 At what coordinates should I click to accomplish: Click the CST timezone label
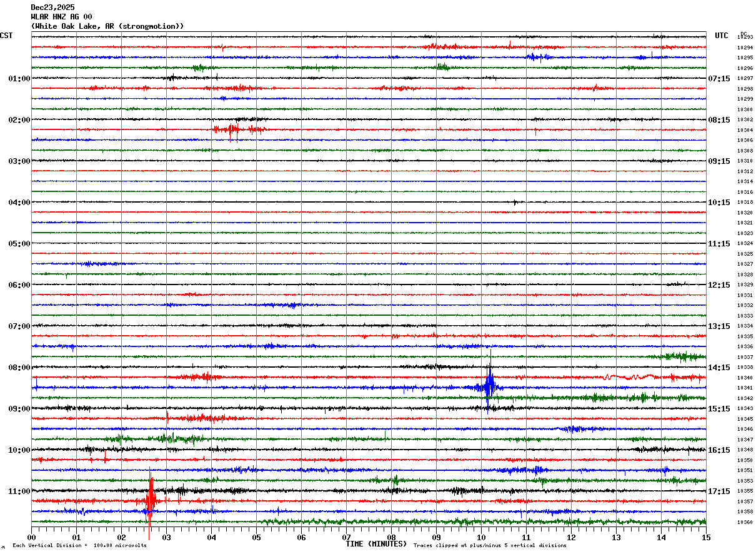point(6,36)
